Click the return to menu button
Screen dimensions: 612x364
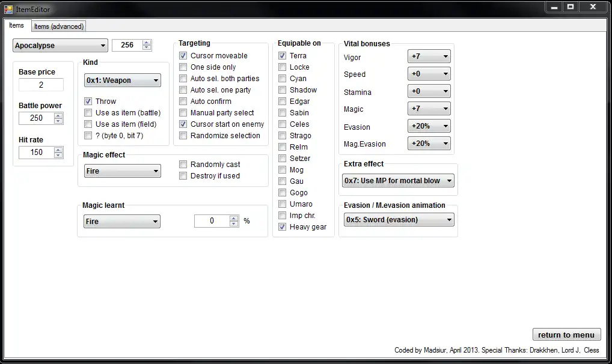[x=567, y=335]
